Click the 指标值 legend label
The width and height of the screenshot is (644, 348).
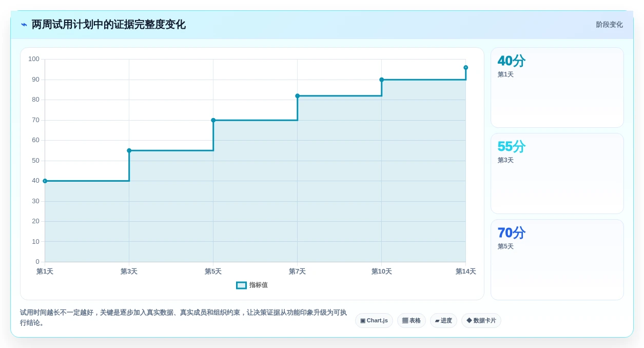(259, 285)
